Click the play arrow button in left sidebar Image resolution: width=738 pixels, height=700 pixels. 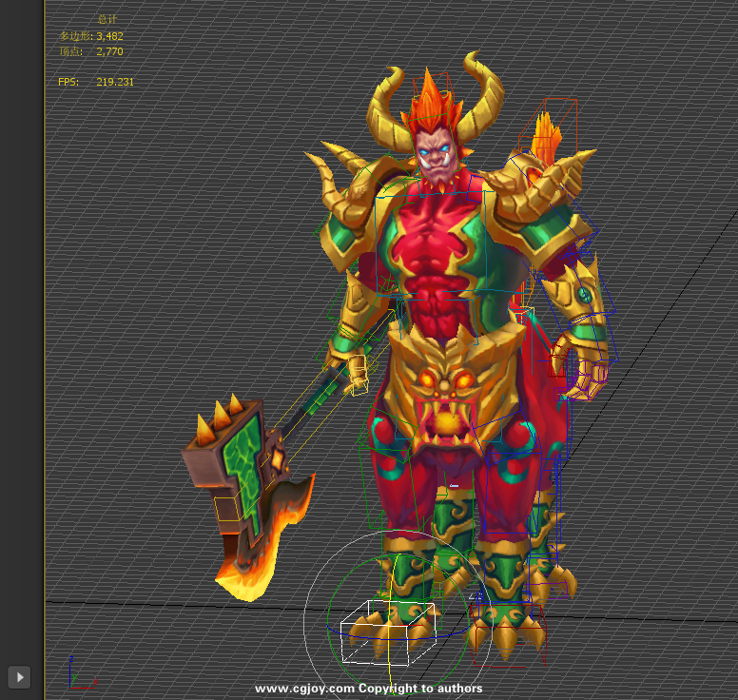[20, 677]
